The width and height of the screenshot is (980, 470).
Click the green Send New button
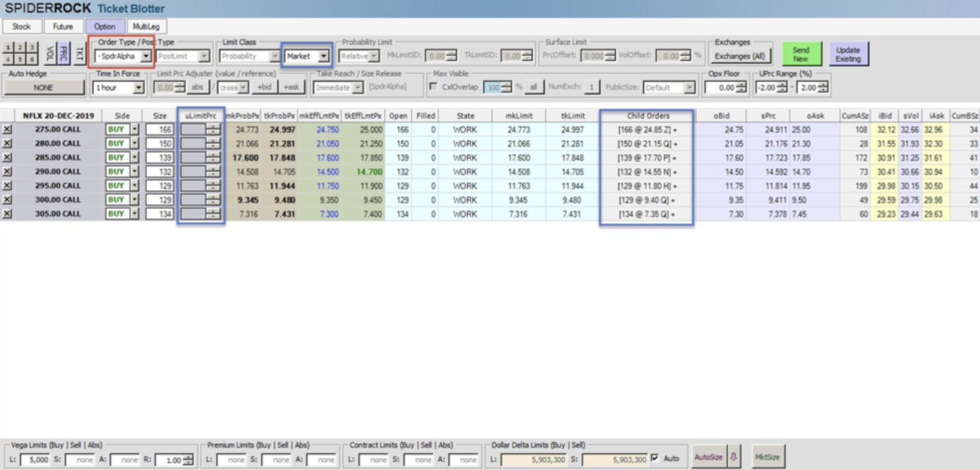click(x=801, y=54)
